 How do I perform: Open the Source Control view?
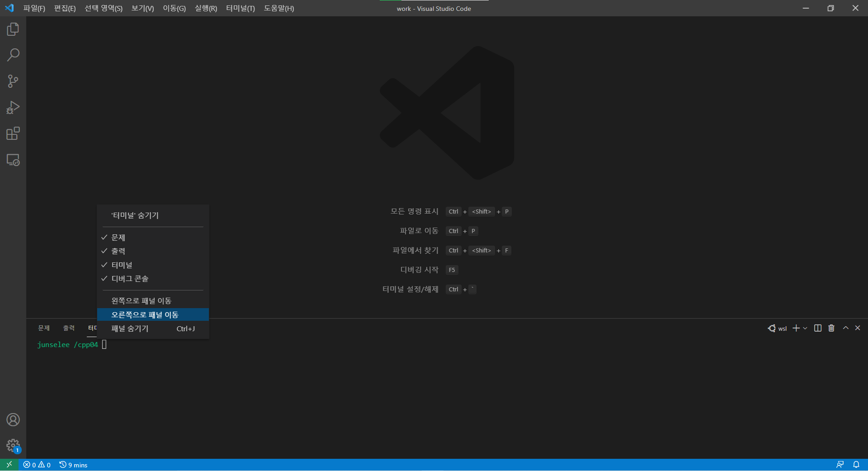(13, 81)
